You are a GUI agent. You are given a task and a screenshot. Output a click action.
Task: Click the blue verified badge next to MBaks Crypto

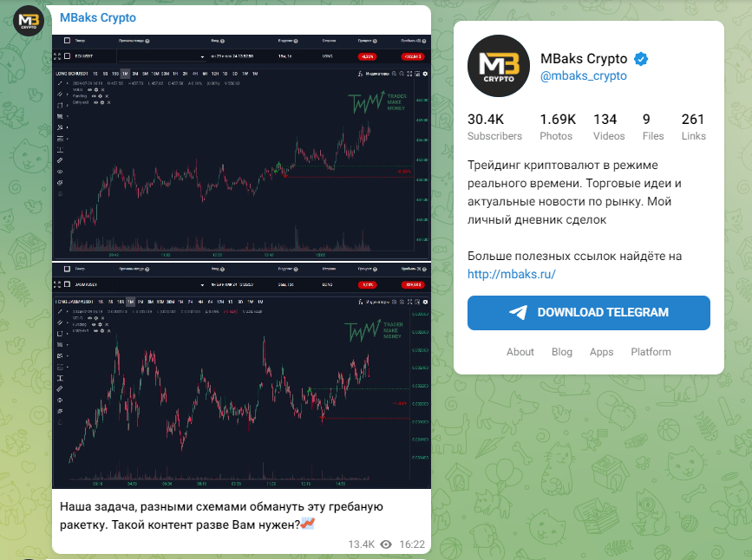642,59
